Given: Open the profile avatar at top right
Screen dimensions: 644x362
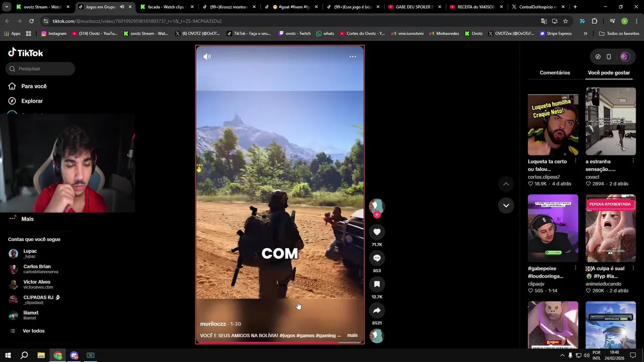Looking at the screenshot, I should point(625,57).
